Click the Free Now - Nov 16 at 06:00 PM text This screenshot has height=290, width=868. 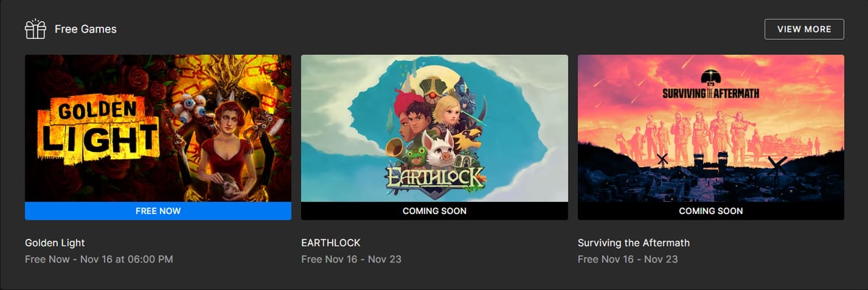(99, 258)
